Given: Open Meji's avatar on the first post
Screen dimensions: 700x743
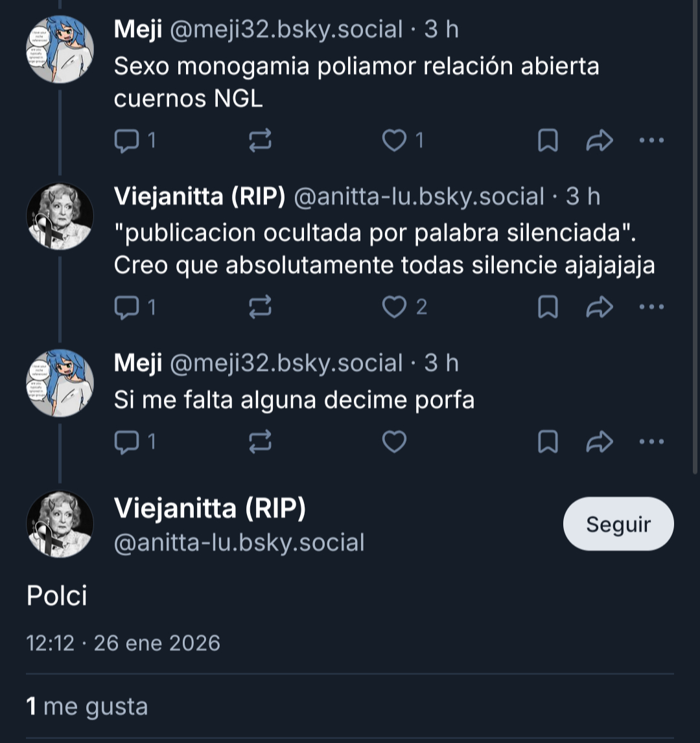Looking at the screenshot, I should (x=60, y=50).
